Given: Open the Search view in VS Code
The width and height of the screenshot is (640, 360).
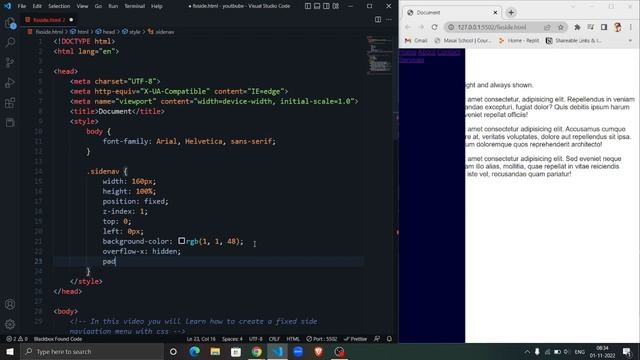Looking at the screenshot, I should (x=10, y=42).
